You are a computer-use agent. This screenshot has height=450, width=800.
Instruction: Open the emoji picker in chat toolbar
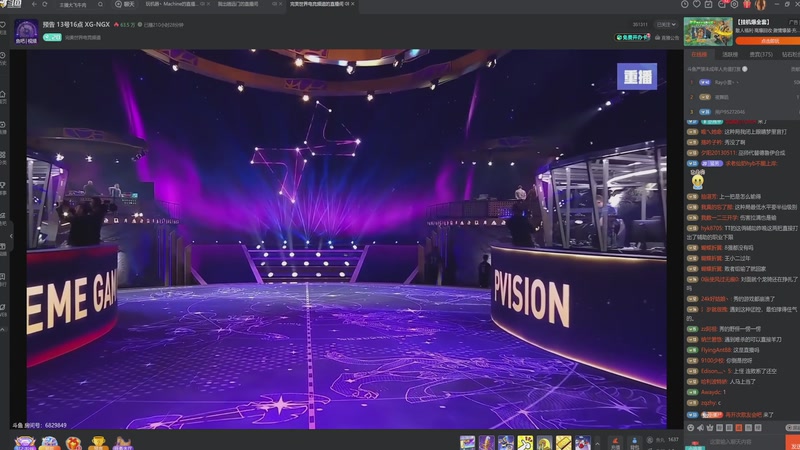point(691,428)
